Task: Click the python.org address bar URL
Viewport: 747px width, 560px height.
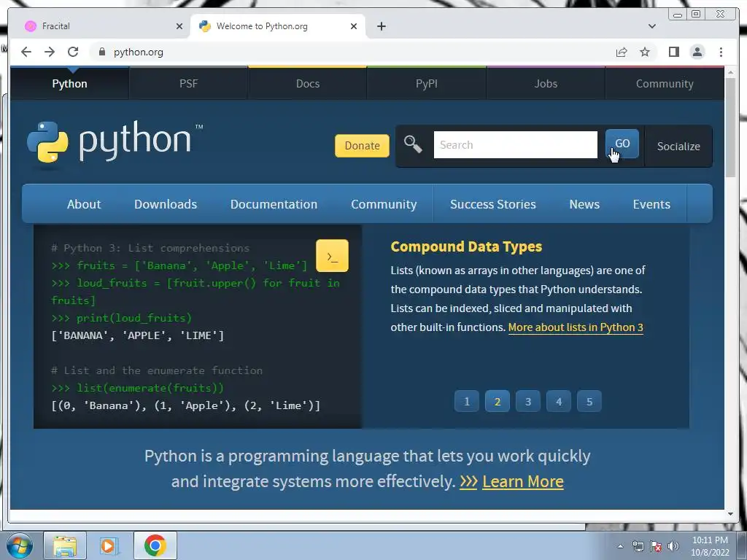Action: 138,52
